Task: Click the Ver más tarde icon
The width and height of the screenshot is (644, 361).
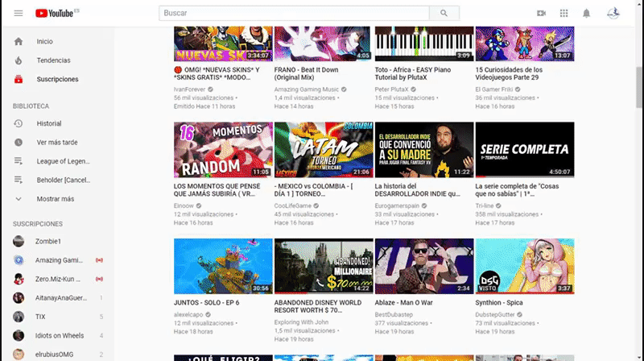Action: coord(19,143)
